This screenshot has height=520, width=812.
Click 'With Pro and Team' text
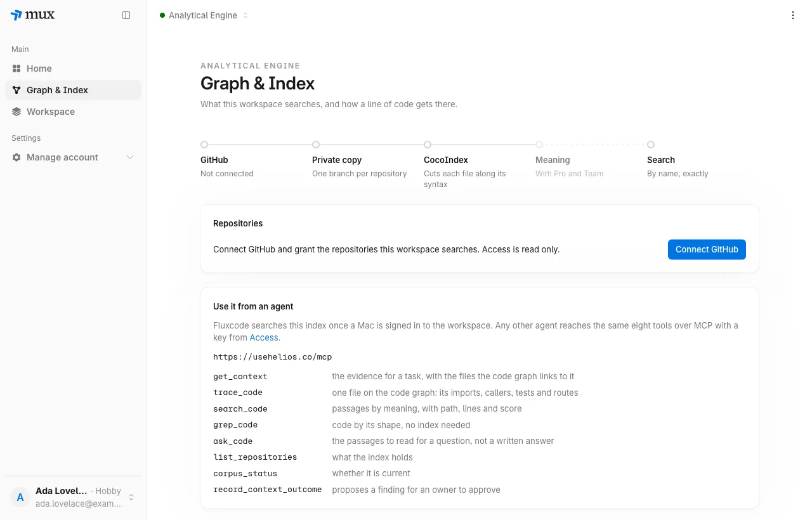tap(570, 174)
